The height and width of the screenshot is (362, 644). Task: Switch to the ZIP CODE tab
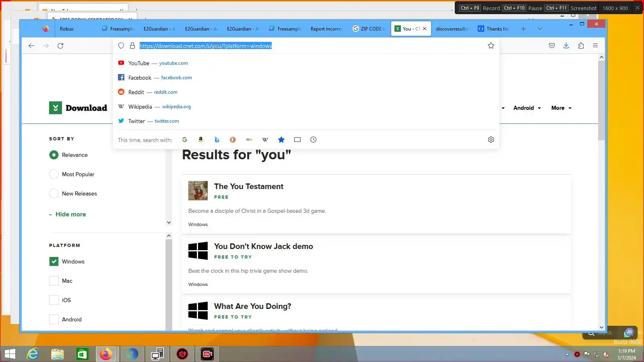click(x=369, y=29)
